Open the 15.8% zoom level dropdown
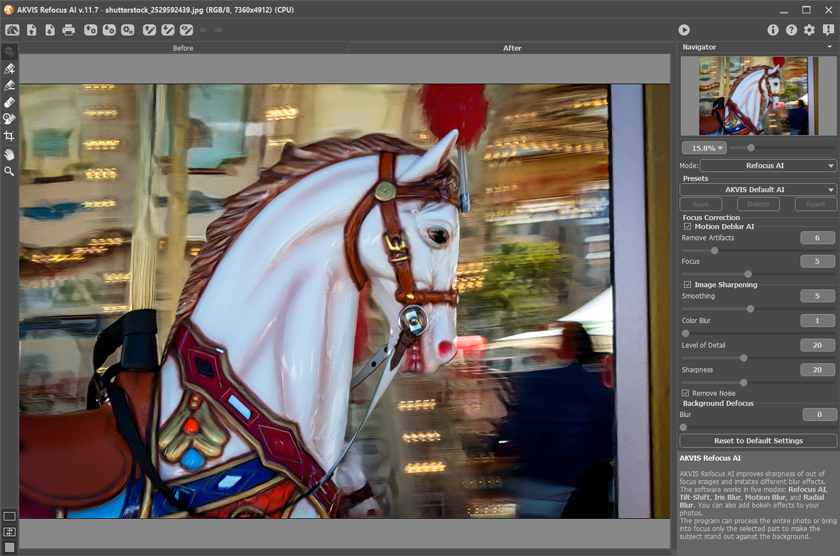The height and width of the screenshot is (556, 840). (704, 148)
